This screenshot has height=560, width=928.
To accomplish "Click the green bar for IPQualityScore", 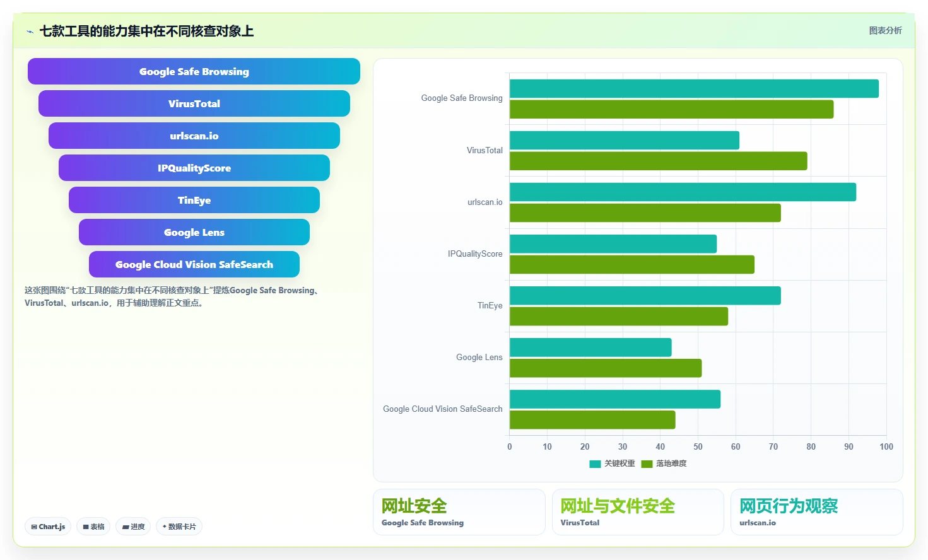I will [632, 264].
